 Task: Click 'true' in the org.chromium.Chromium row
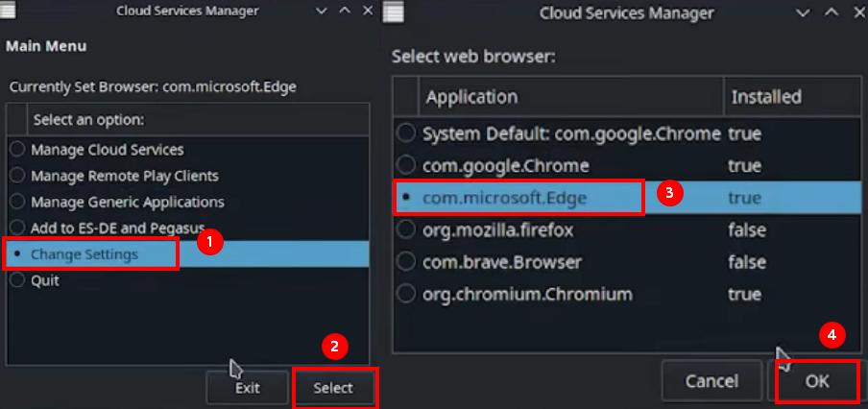tap(744, 294)
